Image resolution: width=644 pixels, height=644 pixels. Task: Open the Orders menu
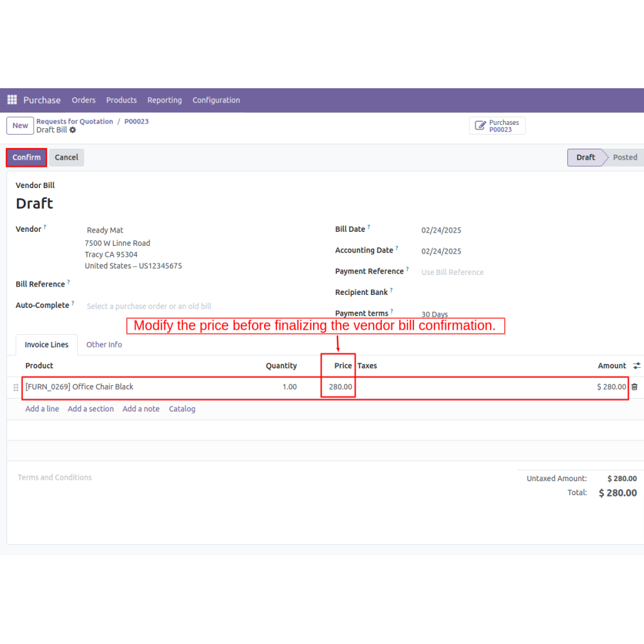pos(83,100)
